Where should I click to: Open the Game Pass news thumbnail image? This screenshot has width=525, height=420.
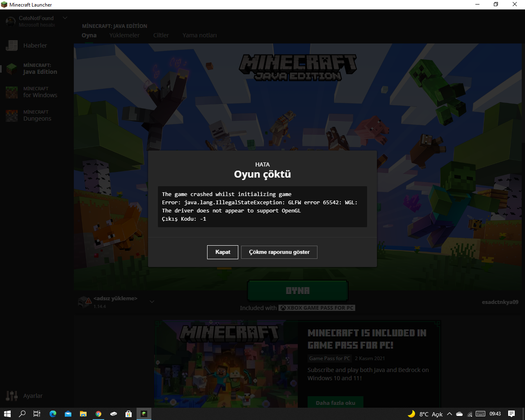[x=226, y=364]
